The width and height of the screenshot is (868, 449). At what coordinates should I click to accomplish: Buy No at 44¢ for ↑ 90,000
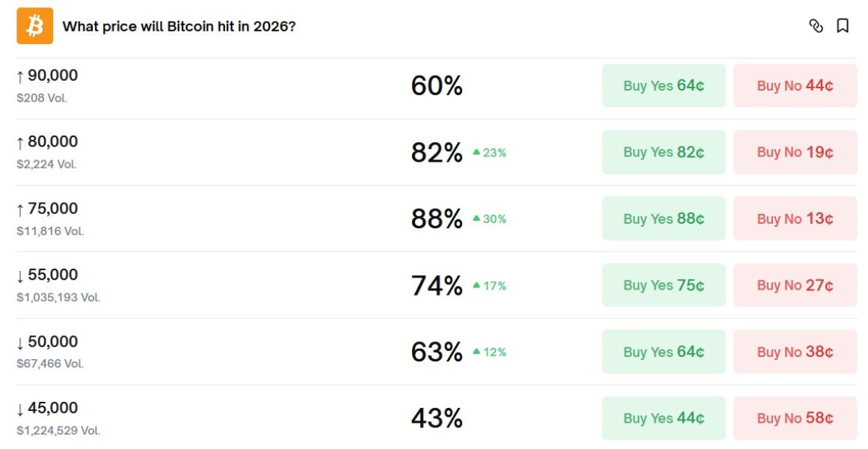tap(795, 86)
